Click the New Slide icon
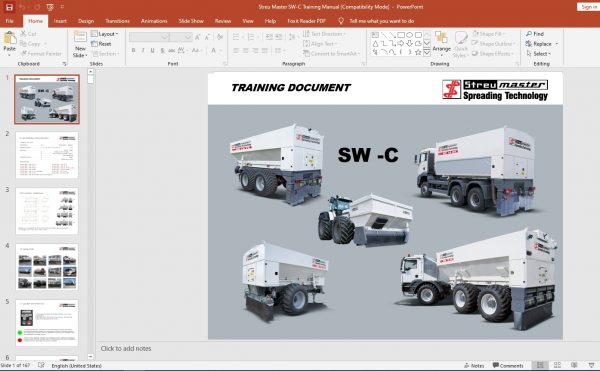The height and width of the screenshot is (371, 600). (x=80, y=37)
